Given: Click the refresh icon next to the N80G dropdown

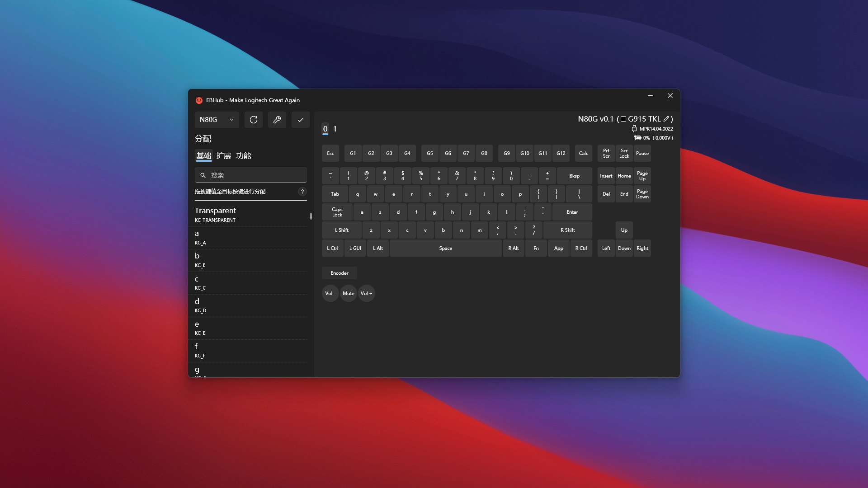Looking at the screenshot, I should pos(254,120).
